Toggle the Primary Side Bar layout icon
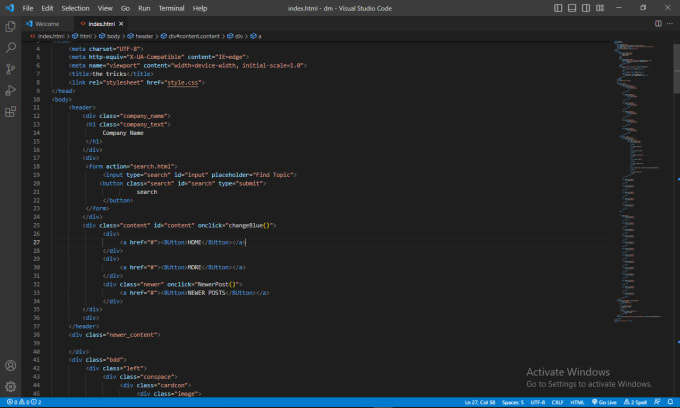 (558, 8)
